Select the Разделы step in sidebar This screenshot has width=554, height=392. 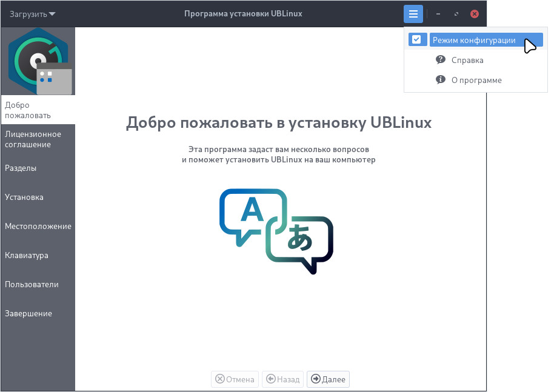pos(22,168)
